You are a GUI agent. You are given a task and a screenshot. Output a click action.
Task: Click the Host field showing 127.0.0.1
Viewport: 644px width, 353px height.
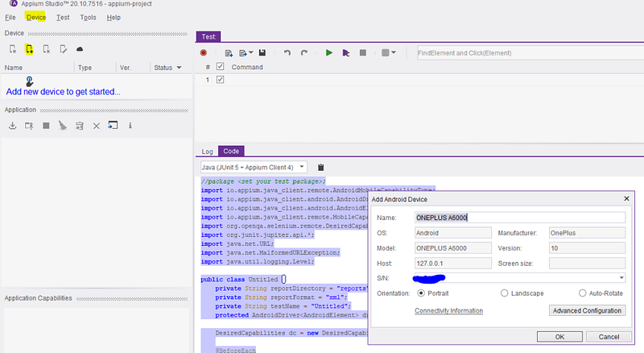pyautogui.click(x=453, y=264)
